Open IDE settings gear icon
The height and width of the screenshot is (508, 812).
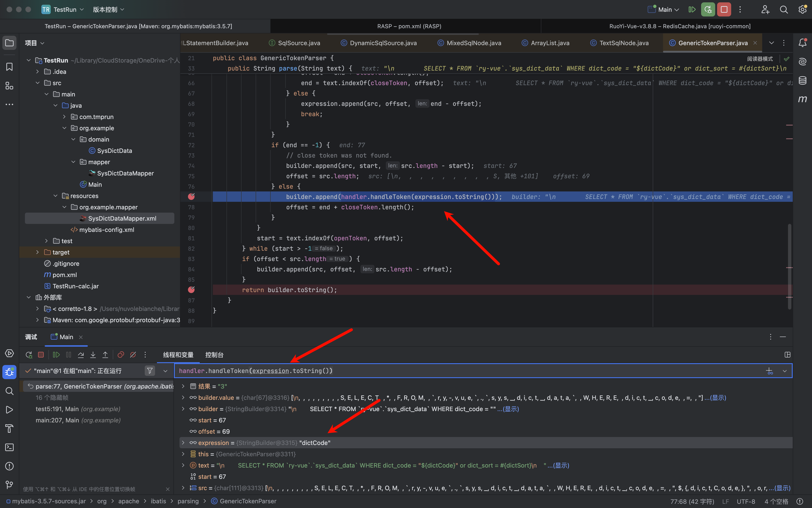(802, 9)
